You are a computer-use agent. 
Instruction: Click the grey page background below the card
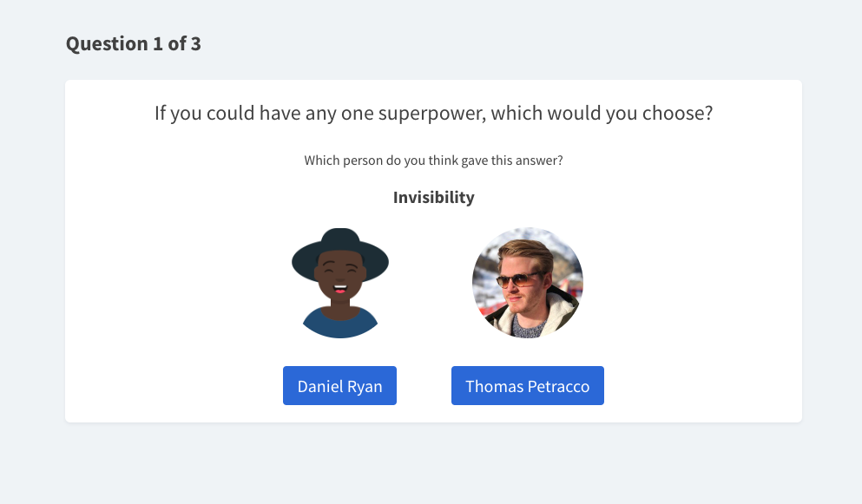pyautogui.click(x=431, y=464)
